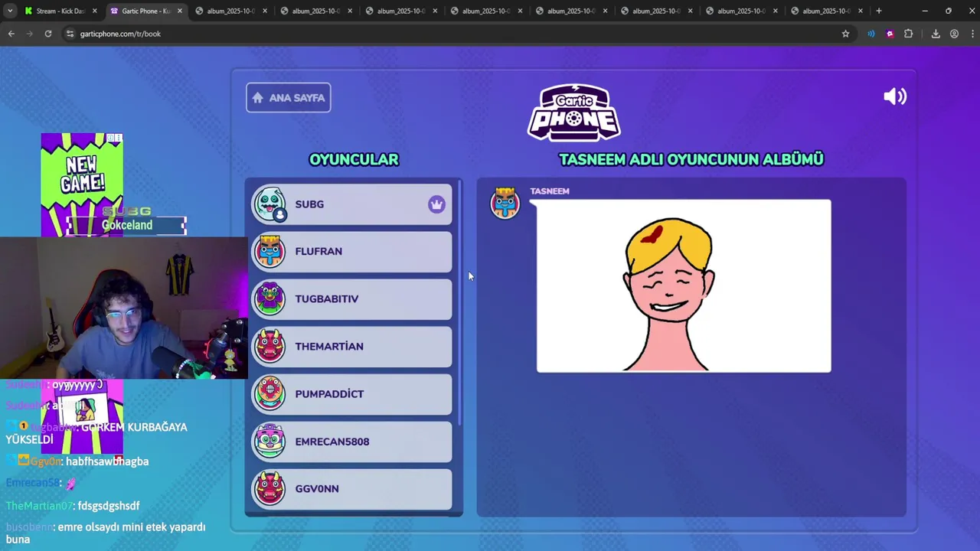
Task: Click chat message 'habfhsawbhagba'
Action: (x=107, y=461)
